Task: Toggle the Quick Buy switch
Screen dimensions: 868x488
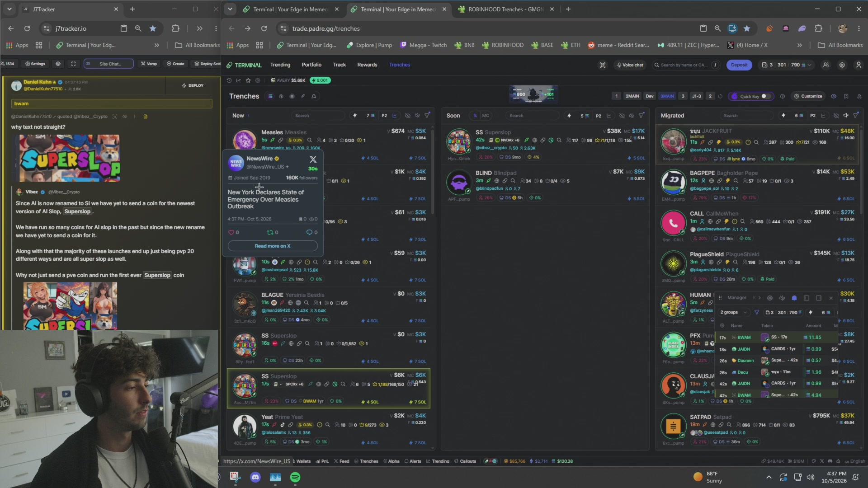Action: pos(766,96)
